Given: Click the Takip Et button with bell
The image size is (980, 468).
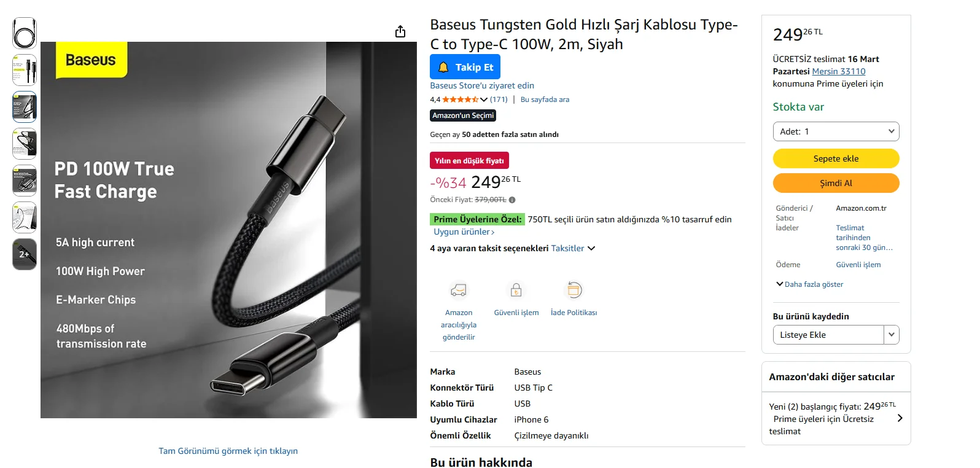Looking at the screenshot, I should 465,67.
